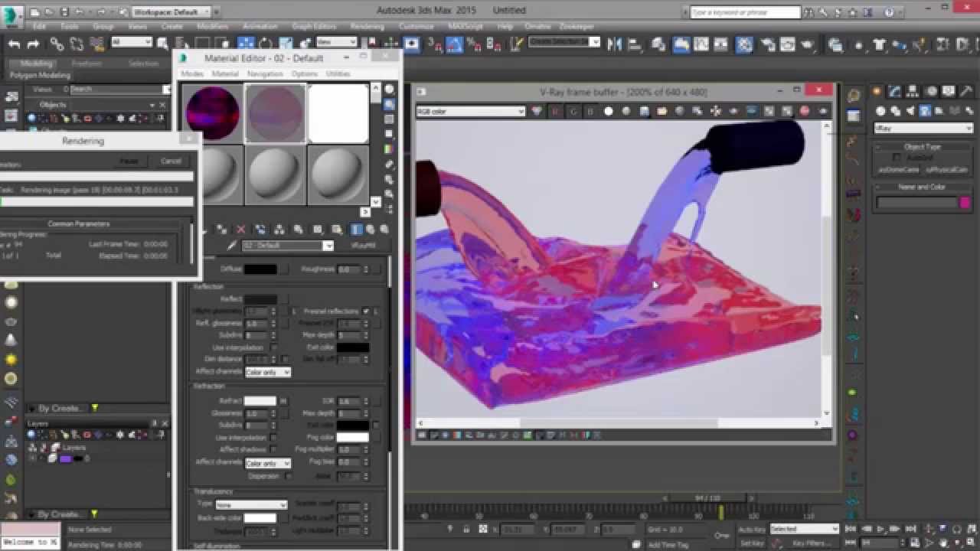Open the Modifiers menu
Viewport: 980px width, 551px height.
click(213, 26)
